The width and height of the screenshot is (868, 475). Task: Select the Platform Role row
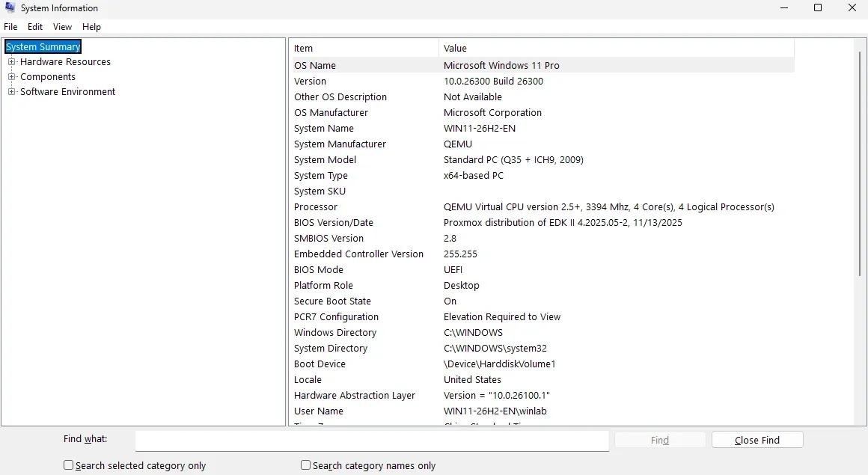point(543,286)
